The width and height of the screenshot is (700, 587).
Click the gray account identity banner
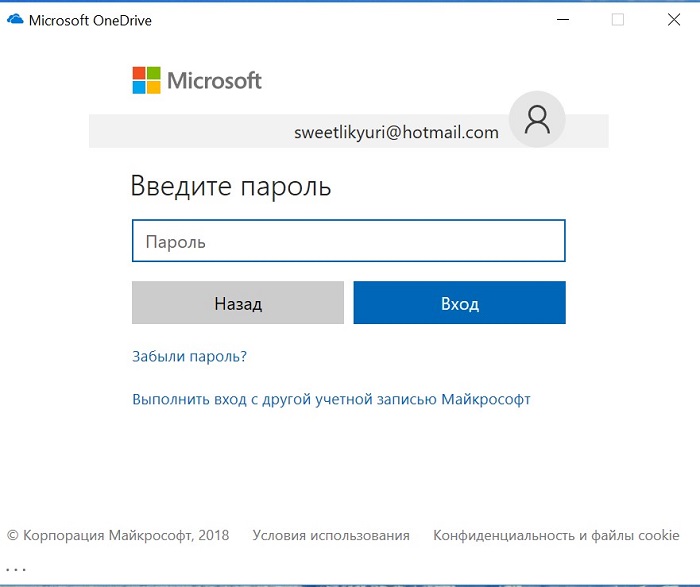point(349,131)
